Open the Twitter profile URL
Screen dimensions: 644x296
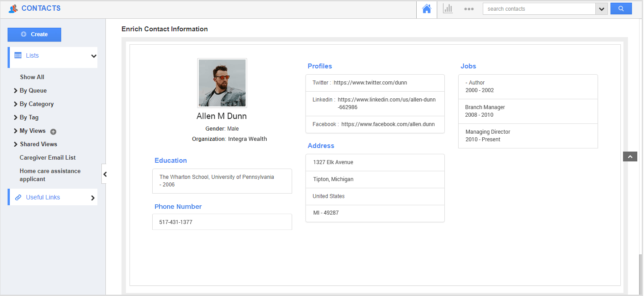370,83
